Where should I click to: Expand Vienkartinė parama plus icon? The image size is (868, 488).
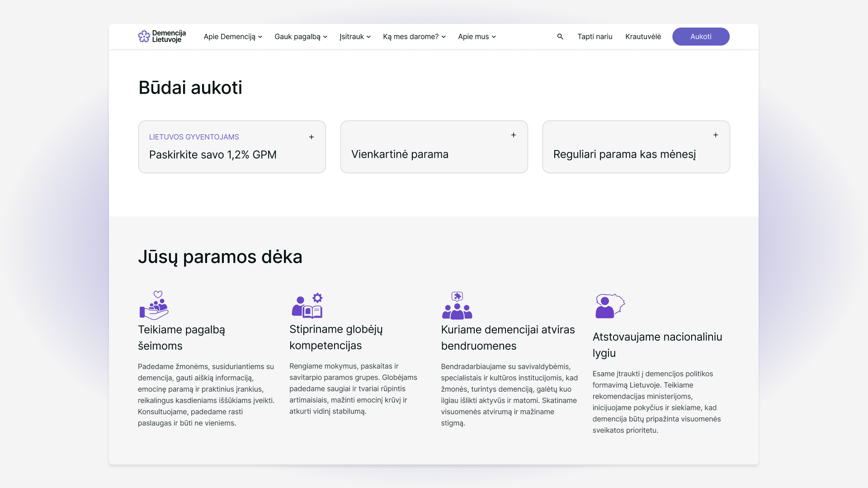click(x=514, y=135)
